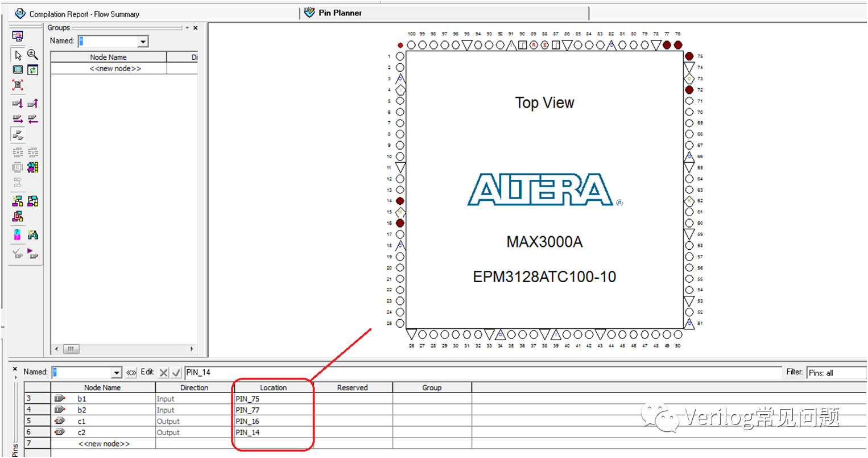Click the Groups panel horizontal scrollbar thumb
Image resolution: width=868 pixels, height=458 pixels.
(71, 349)
